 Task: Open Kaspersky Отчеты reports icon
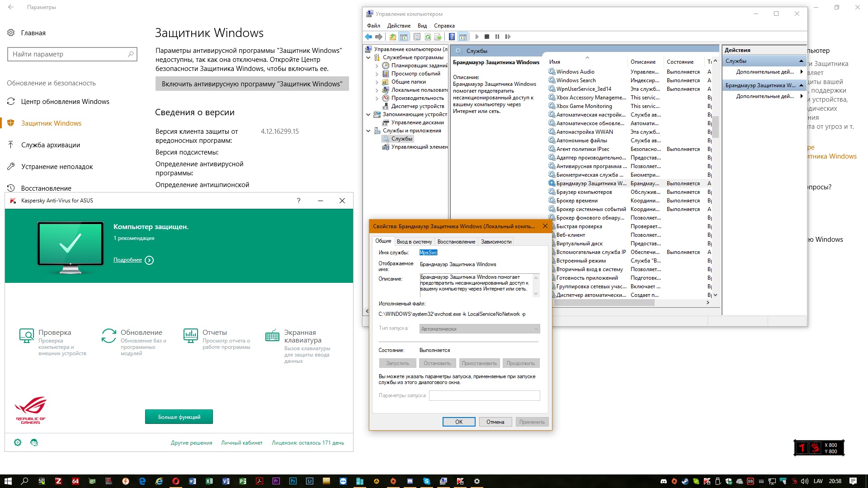click(x=190, y=336)
